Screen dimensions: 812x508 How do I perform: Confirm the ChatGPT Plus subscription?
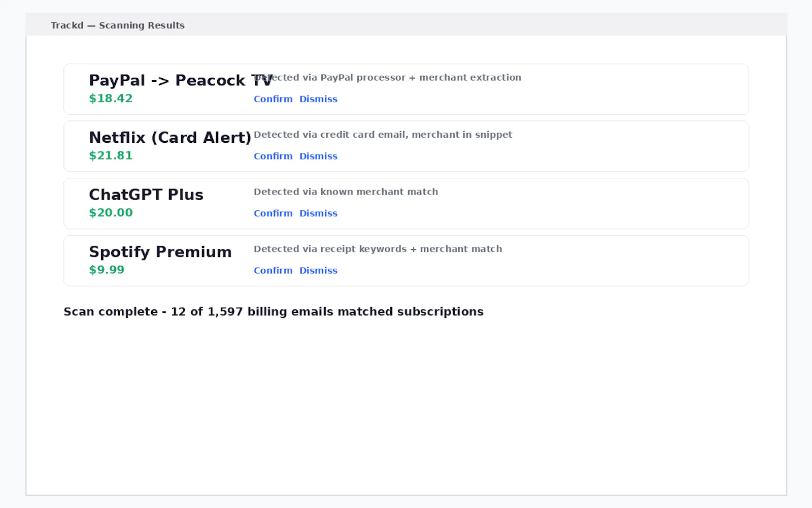coord(273,213)
